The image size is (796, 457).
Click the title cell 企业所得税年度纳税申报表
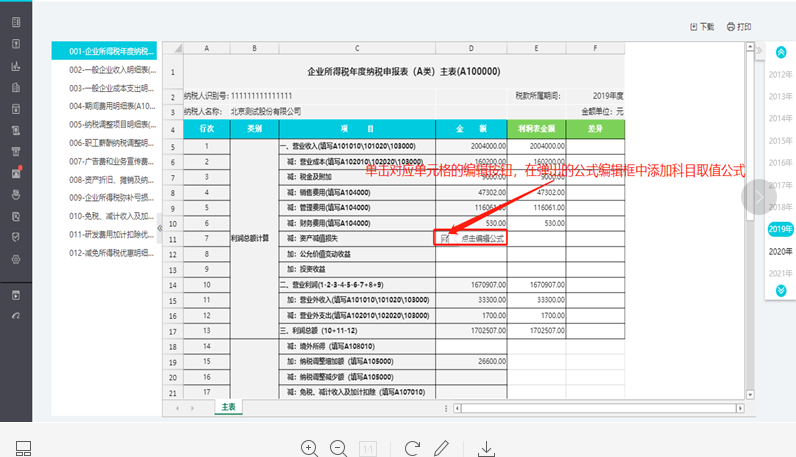point(404,72)
